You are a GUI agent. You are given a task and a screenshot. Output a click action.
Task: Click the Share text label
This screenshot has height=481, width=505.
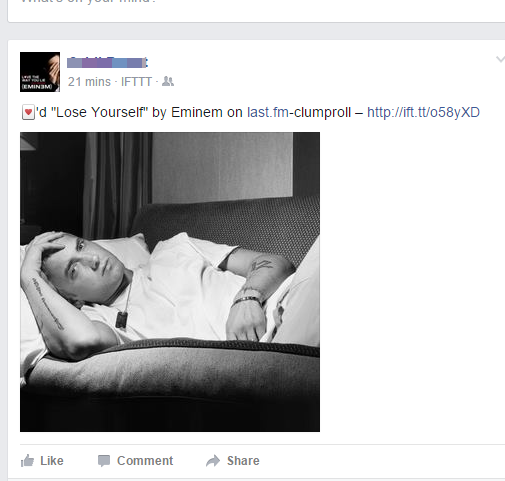(x=243, y=461)
